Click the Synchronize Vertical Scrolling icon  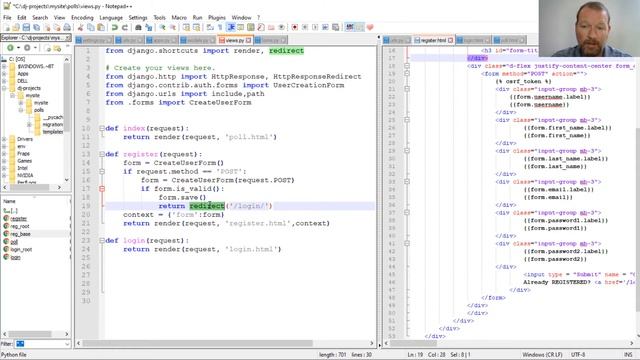click(186, 27)
